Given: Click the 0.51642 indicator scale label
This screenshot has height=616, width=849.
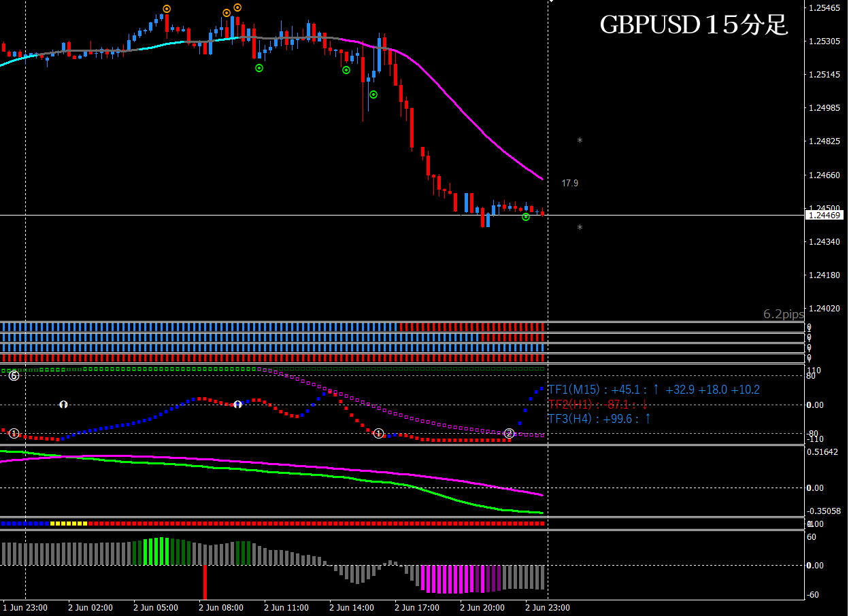Looking at the screenshot, I should pos(823,452).
